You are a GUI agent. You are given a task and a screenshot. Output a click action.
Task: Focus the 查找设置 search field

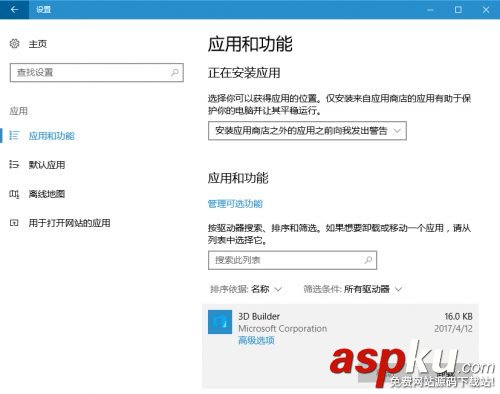coord(97,72)
